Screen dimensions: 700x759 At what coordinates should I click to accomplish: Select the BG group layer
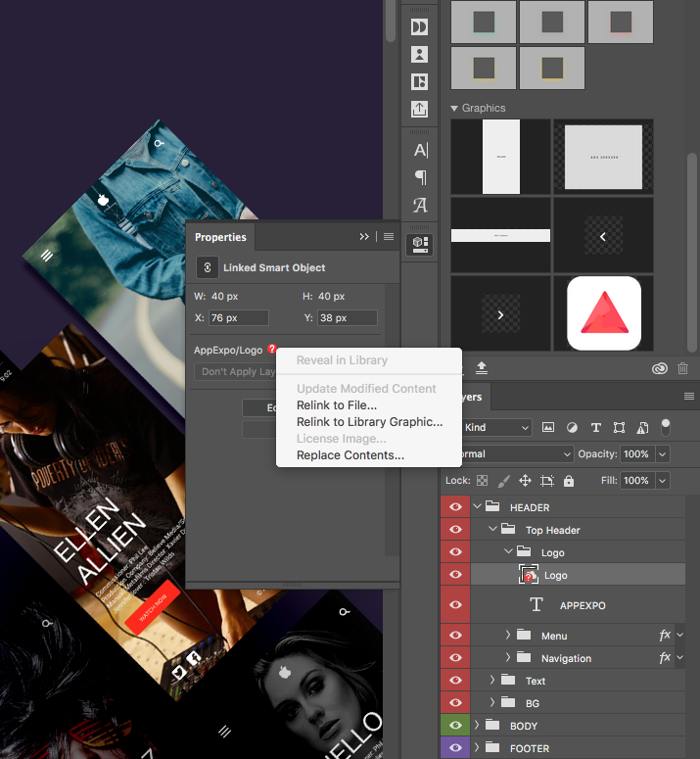click(578, 703)
